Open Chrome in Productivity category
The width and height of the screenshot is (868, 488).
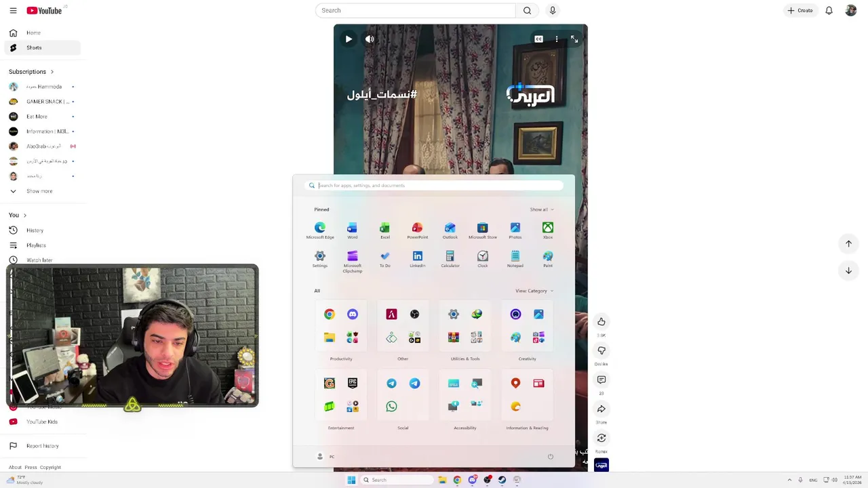[x=329, y=314]
